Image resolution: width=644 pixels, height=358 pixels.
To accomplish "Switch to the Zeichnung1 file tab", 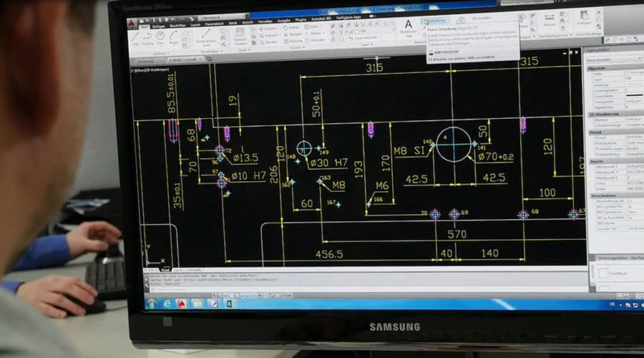I will [146, 62].
